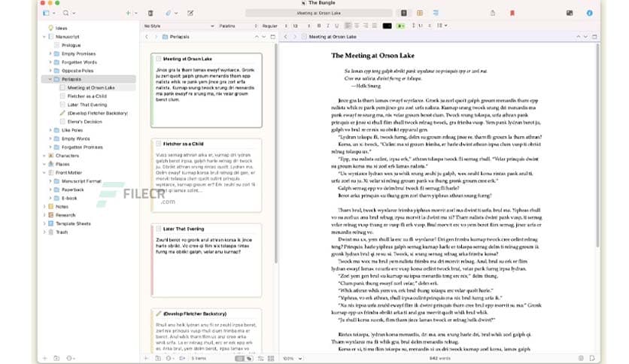Select the Meeting at Orson Lake index card
This screenshot has width=629, height=364.
tap(206, 90)
